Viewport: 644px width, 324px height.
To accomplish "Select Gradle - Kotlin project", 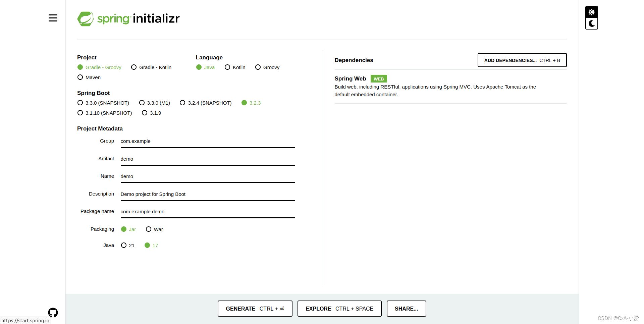I will click(x=151, y=67).
